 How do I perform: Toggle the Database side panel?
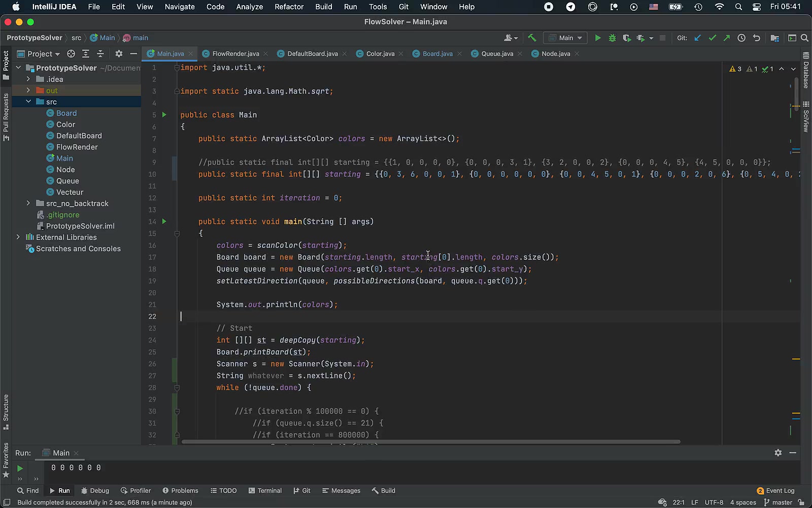[x=805, y=71]
